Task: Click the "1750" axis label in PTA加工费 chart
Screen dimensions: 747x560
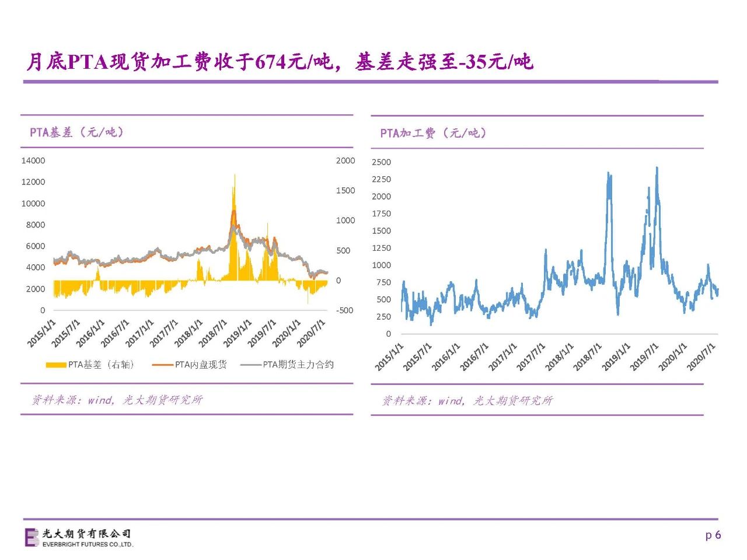Action: (x=382, y=213)
